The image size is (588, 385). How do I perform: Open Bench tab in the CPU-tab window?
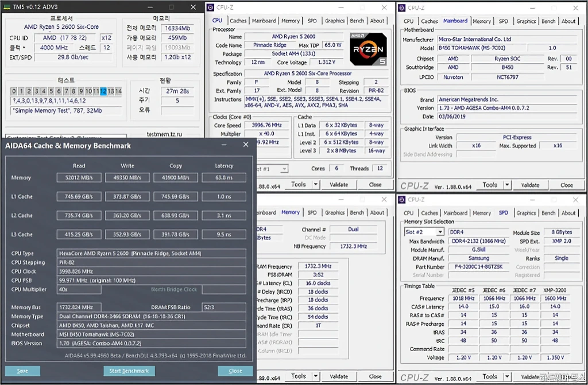tap(357, 21)
